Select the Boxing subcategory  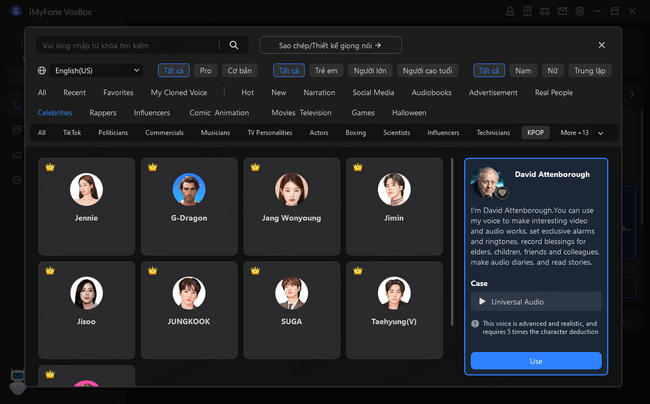pyautogui.click(x=356, y=133)
